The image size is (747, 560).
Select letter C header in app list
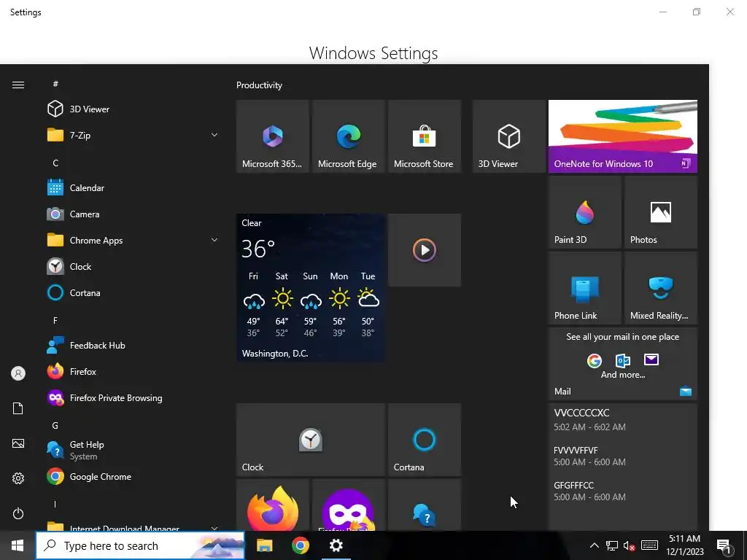[55, 163]
